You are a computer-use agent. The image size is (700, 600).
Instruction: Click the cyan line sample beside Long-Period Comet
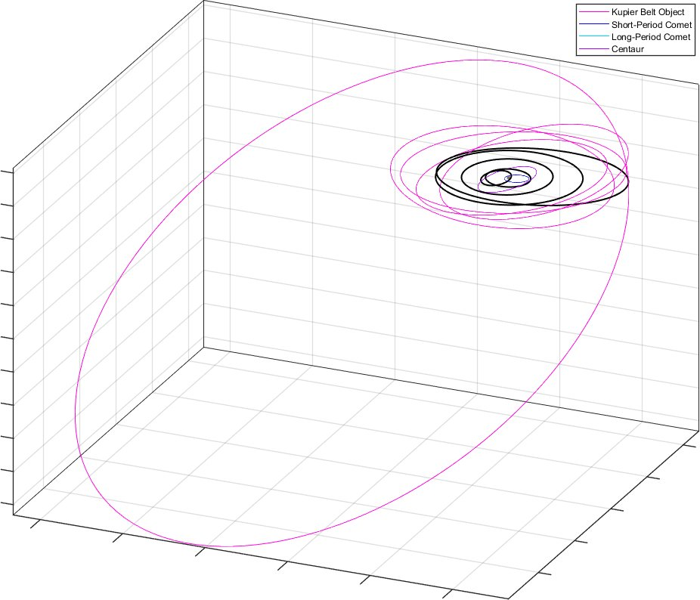coord(593,36)
